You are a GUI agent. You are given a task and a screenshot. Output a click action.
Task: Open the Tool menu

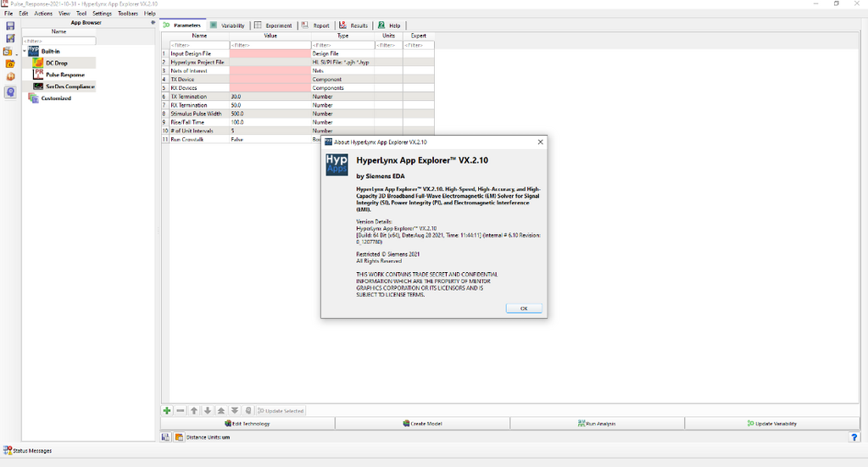pyautogui.click(x=81, y=14)
